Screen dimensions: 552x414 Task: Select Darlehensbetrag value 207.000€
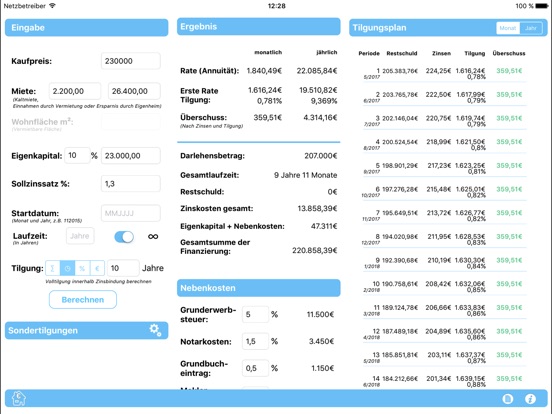321,156
